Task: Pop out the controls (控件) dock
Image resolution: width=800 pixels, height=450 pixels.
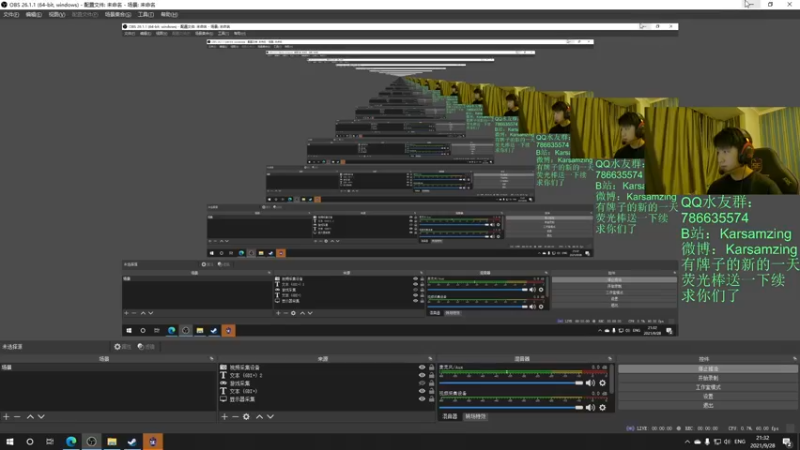Action: [x=795, y=359]
